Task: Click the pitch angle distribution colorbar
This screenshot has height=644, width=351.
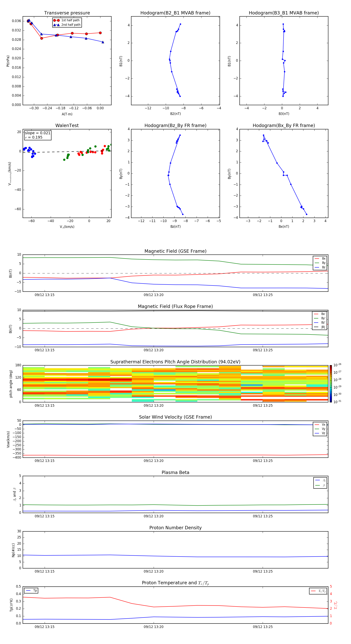Action: coord(331,383)
